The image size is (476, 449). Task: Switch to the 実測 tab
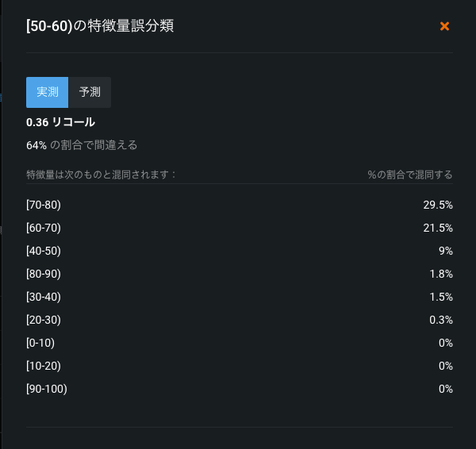pyautogui.click(x=48, y=92)
